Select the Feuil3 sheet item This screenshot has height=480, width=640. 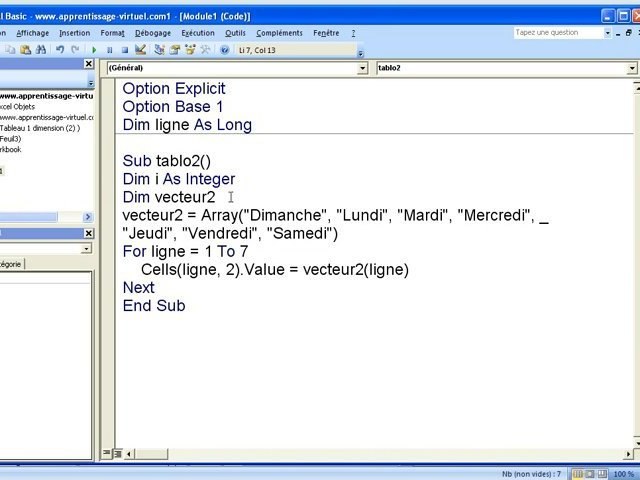tap(11, 138)
